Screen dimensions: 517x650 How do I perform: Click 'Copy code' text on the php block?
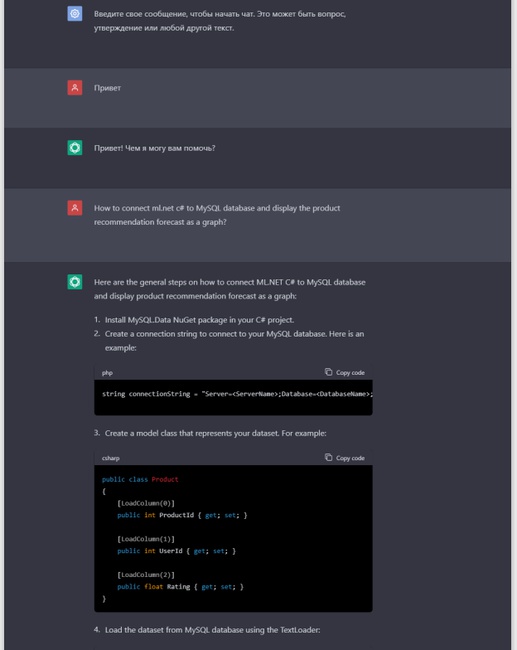(x=350, y=373)
